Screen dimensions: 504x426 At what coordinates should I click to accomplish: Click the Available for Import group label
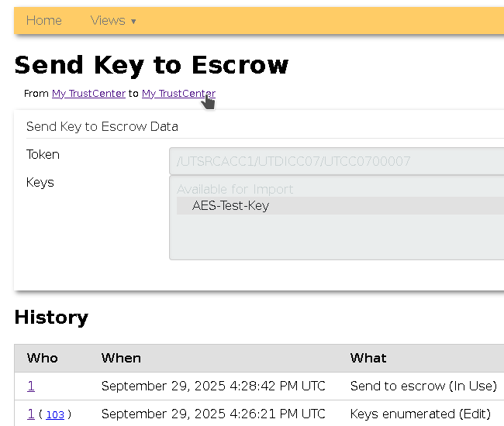tap(235, 189)
